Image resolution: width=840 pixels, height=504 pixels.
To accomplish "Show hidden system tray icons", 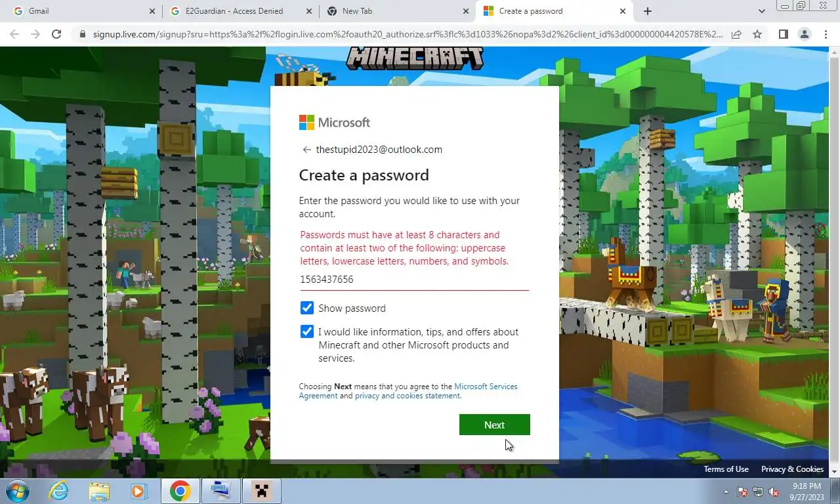I will (x=726, y=492).
